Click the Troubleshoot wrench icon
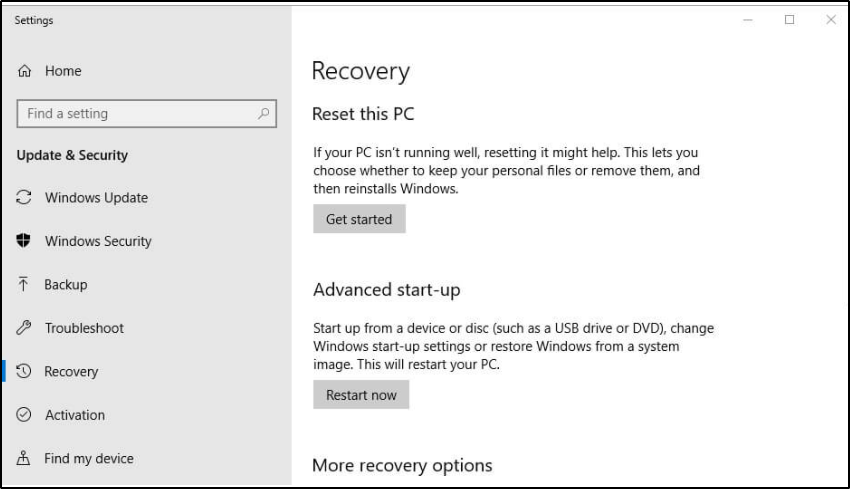Image resolution: width=850 pixels, height=489 pixels. tap(25, 328)
